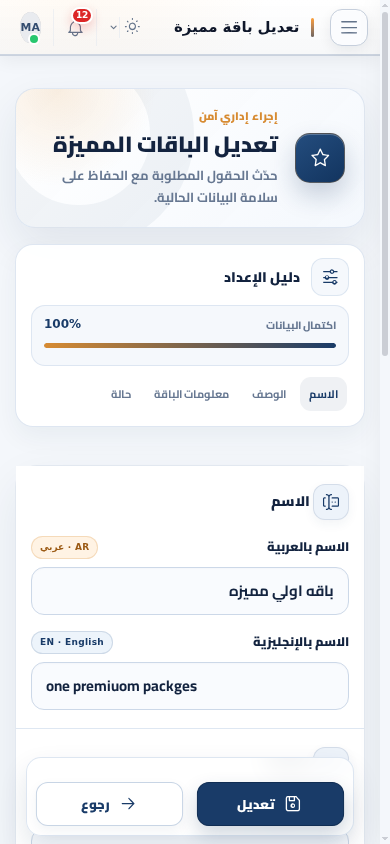Open the MA user avatar menu
This screenshot has width=390, height=844.
[31, 27]
